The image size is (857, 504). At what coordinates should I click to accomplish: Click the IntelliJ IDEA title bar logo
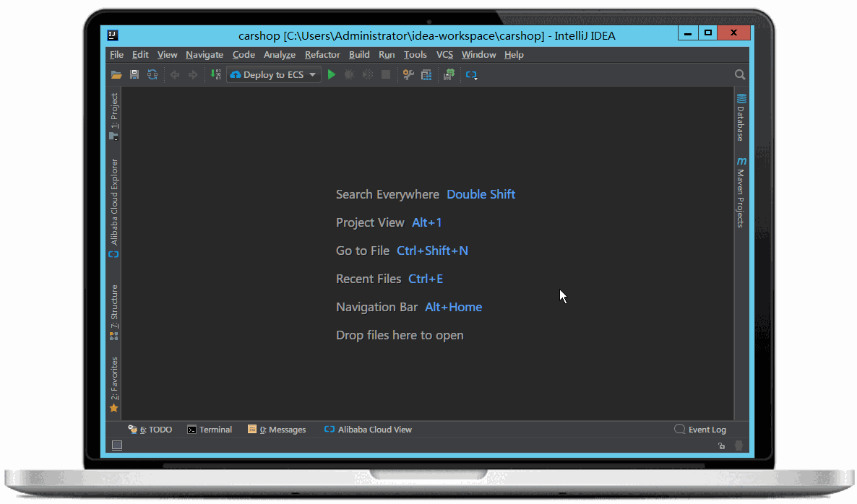113,35
